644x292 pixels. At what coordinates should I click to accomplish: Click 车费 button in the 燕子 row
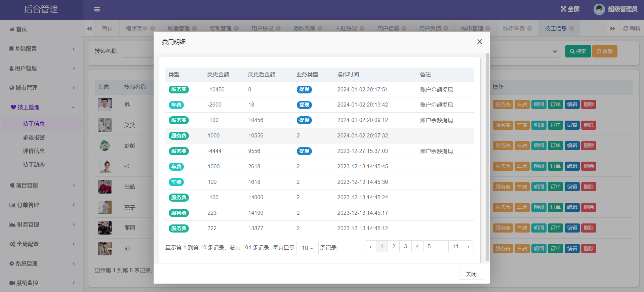522,207
